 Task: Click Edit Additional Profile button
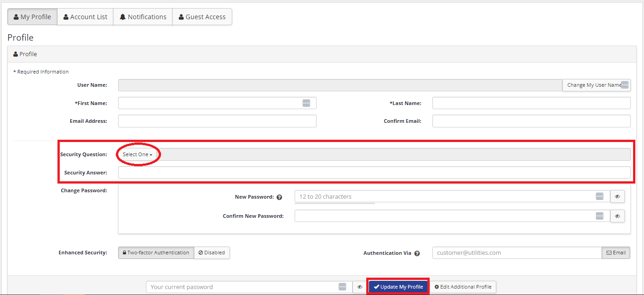pos(462,287)
